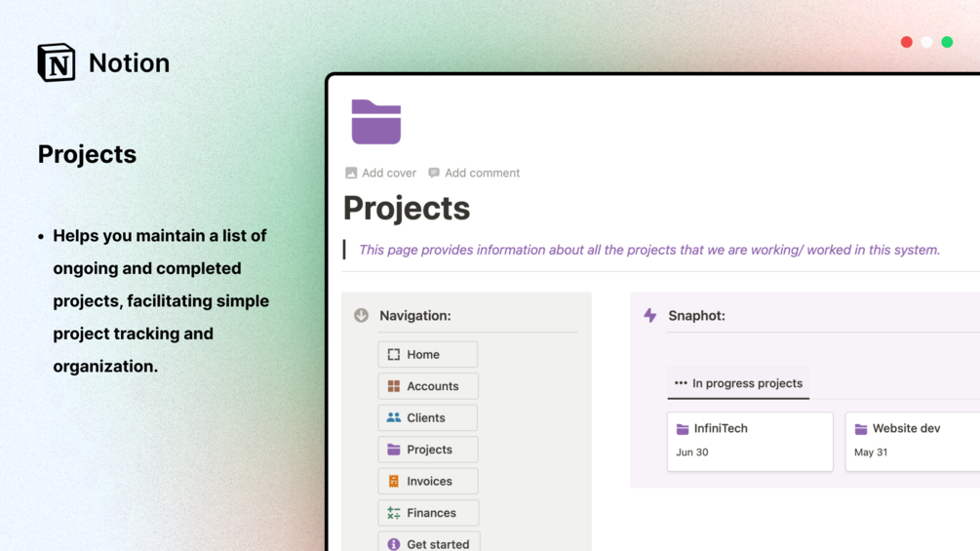Open Projects from navigation list
This screenshot has height=551, width=980.
[428, 450]
